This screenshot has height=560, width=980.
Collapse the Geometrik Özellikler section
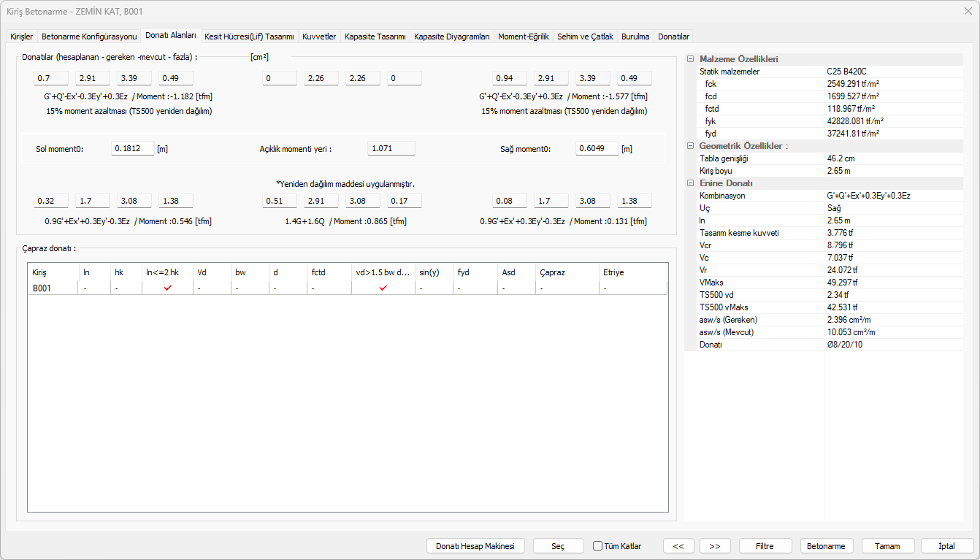click(x=690, y=146)
